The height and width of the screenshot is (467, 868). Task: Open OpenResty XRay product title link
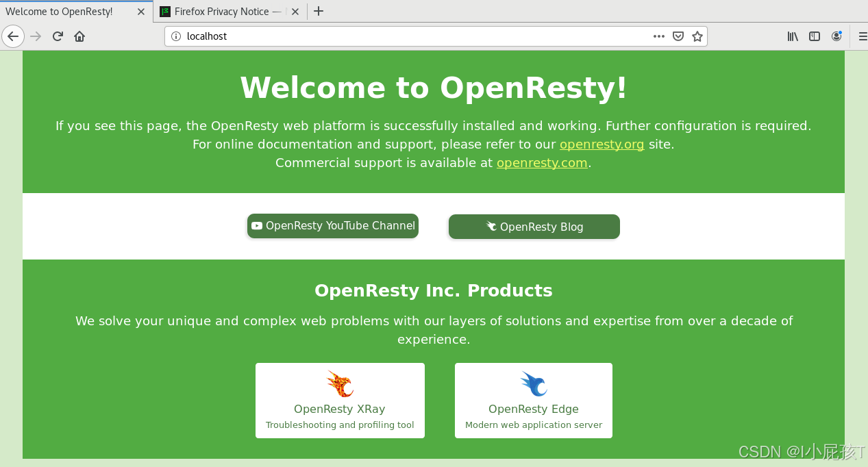coord(340,409)
